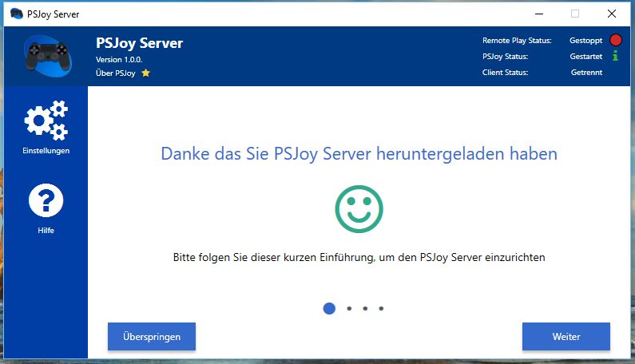This screenshot has height=364, width=635.
Task: Click the green PSJoy status info icon
Action: [616, 56]
